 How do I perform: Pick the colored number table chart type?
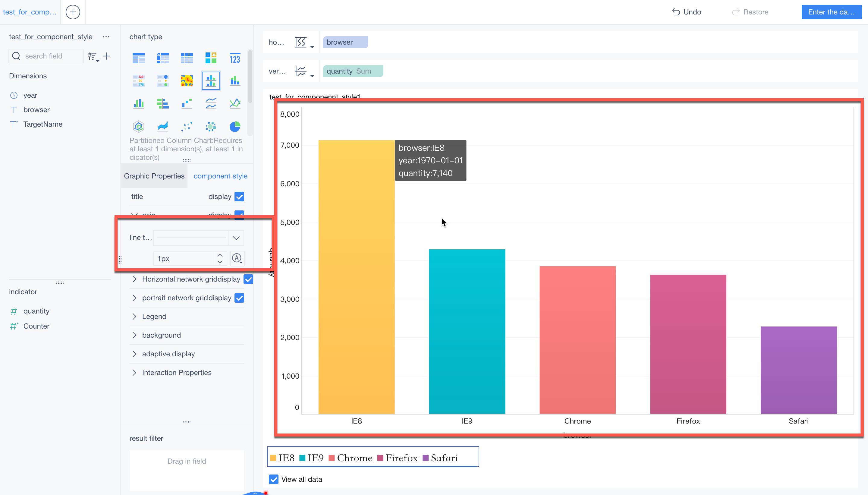tap(138, 81)
